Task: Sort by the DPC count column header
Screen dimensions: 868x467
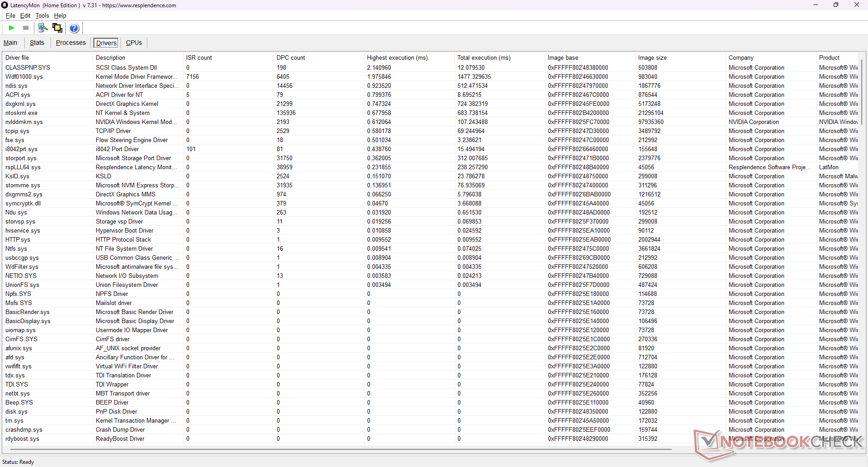Action: [x=291, y=57]
